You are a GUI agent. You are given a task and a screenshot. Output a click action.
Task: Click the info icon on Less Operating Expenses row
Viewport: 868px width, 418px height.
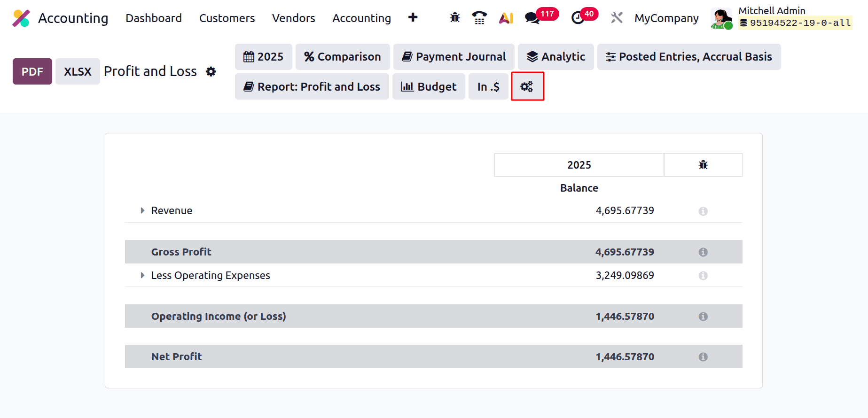tap(703, 276)
